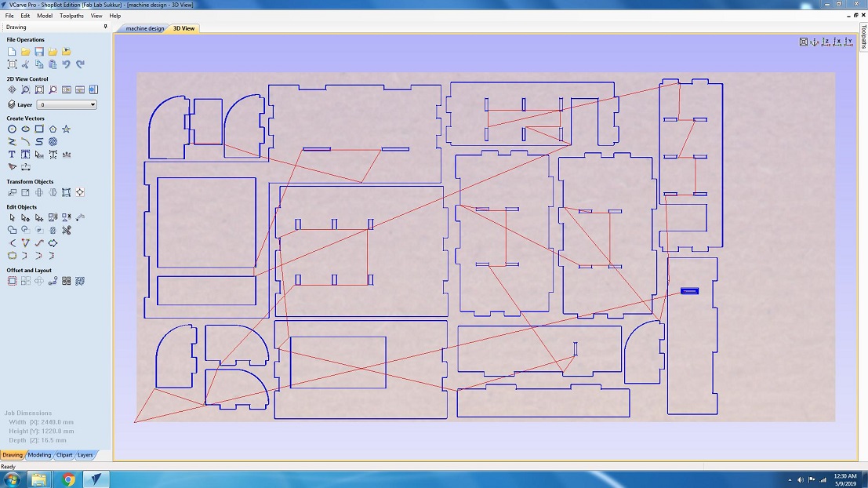Click the Copy Along Vectors tool
This screenshot has width=868, height=488.
(x=53, y=282)
